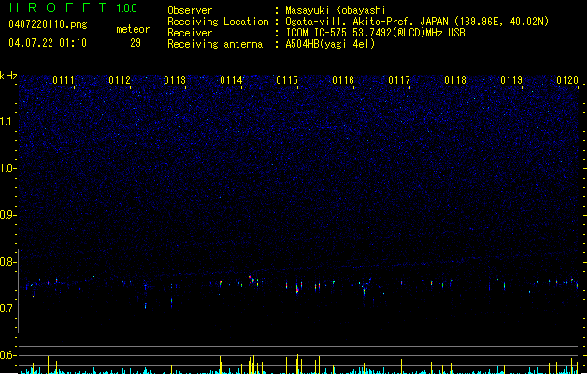
Task: Click the meteor count 29
Action: (x=136, y=43)
